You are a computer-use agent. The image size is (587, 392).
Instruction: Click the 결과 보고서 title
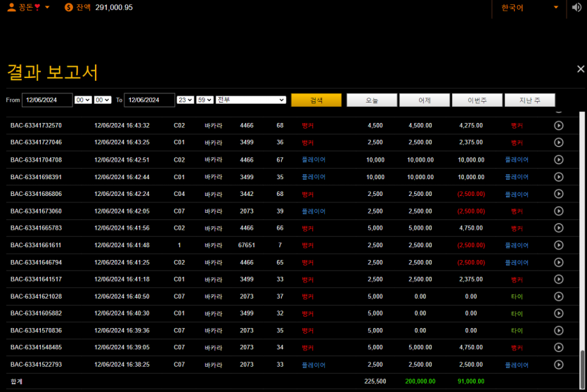coord(53,72)
